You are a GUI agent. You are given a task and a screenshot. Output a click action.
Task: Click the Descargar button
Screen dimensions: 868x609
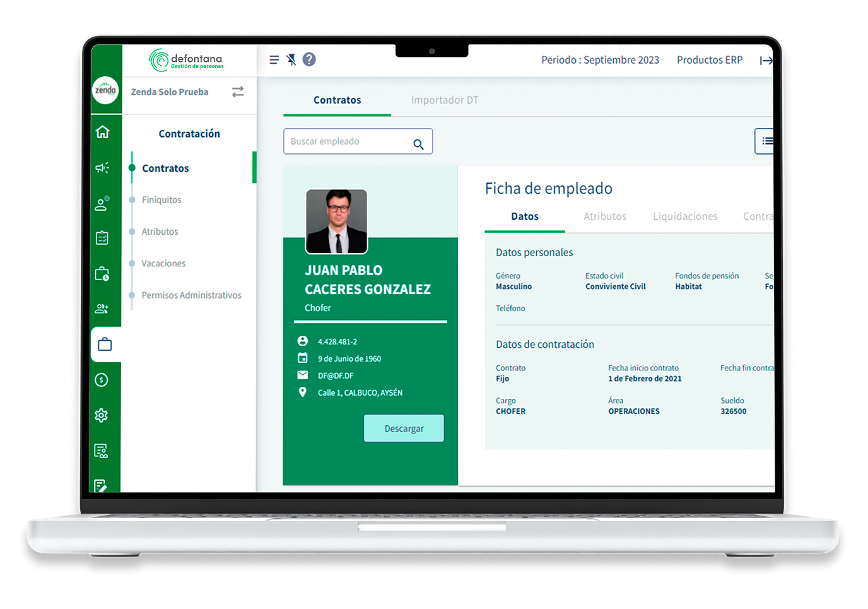coord(404,429)
